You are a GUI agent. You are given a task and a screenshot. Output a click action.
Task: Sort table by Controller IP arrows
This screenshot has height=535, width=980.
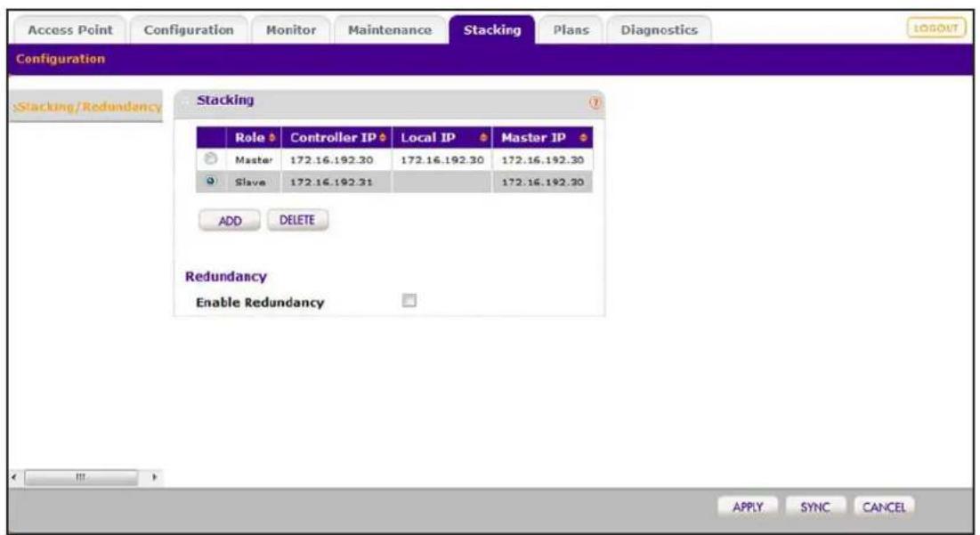pyautogui.click(x=383, y=137)
